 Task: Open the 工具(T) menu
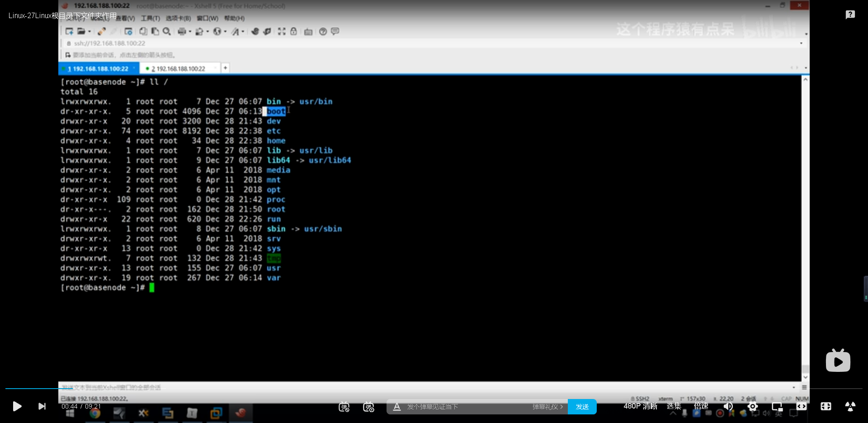click(151, 18)
